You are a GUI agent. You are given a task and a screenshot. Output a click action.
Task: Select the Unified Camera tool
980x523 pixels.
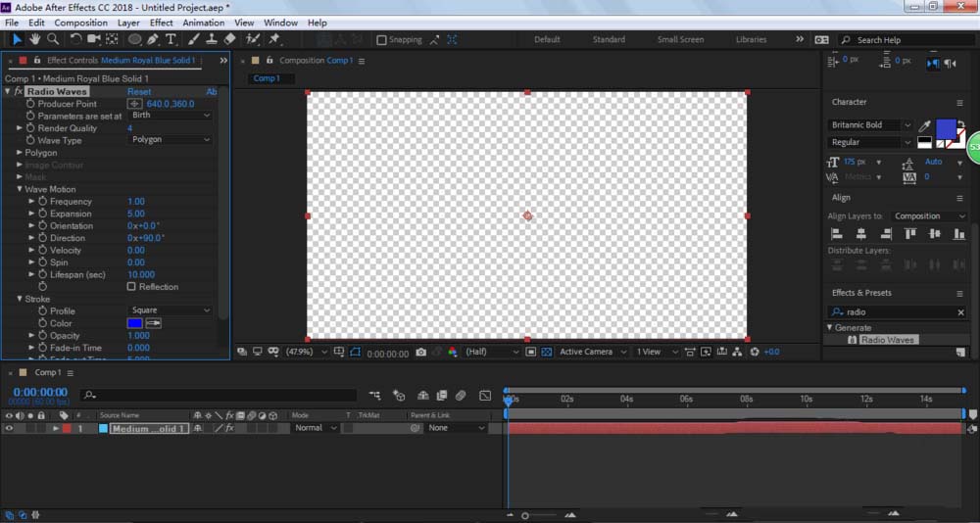pos(94,39)
